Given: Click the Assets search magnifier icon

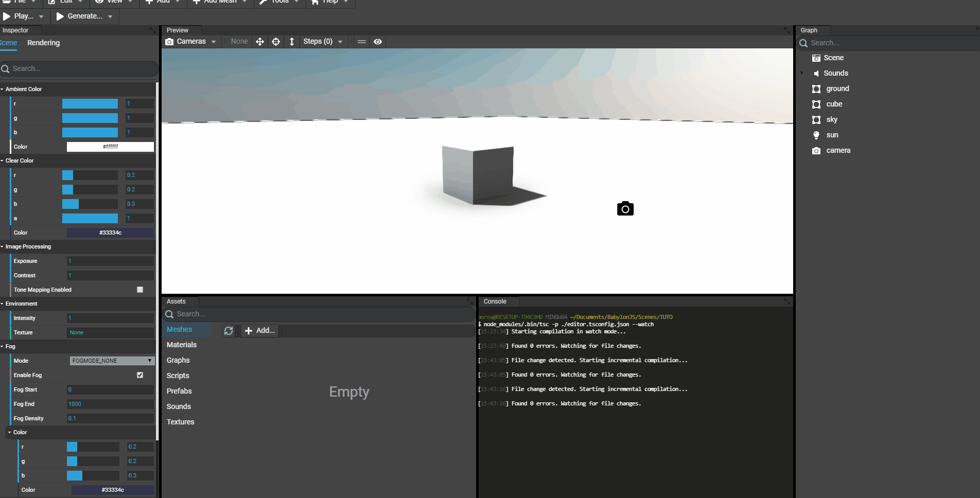Looking at the screenshot, I should coord(169,314).
